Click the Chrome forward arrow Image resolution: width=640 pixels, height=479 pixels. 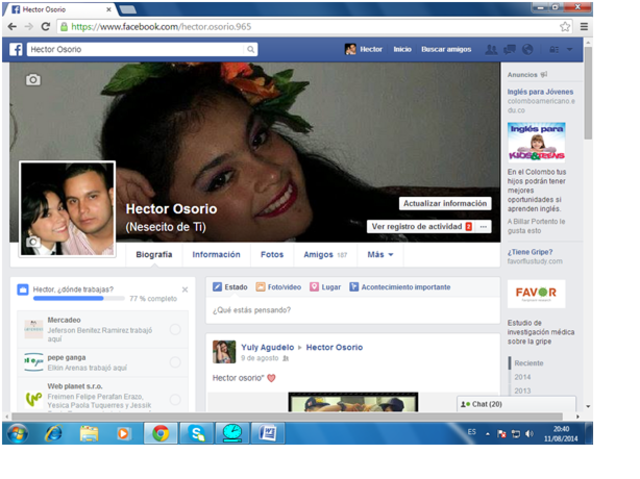29,27
